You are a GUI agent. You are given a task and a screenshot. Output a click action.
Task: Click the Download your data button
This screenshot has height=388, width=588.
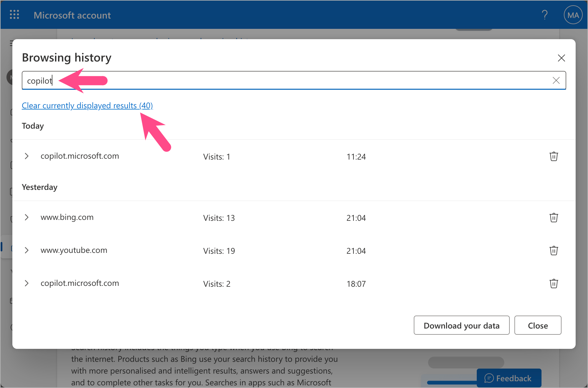[461, 325]
